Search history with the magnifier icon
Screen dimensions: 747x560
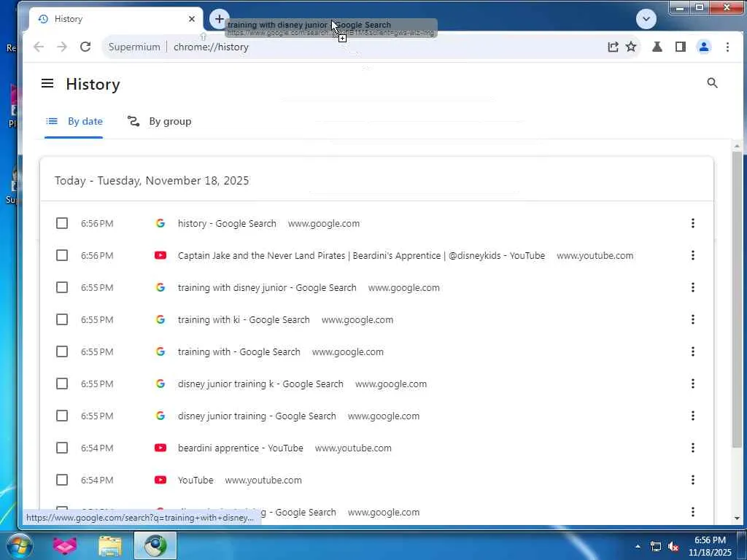click(712, 83)
